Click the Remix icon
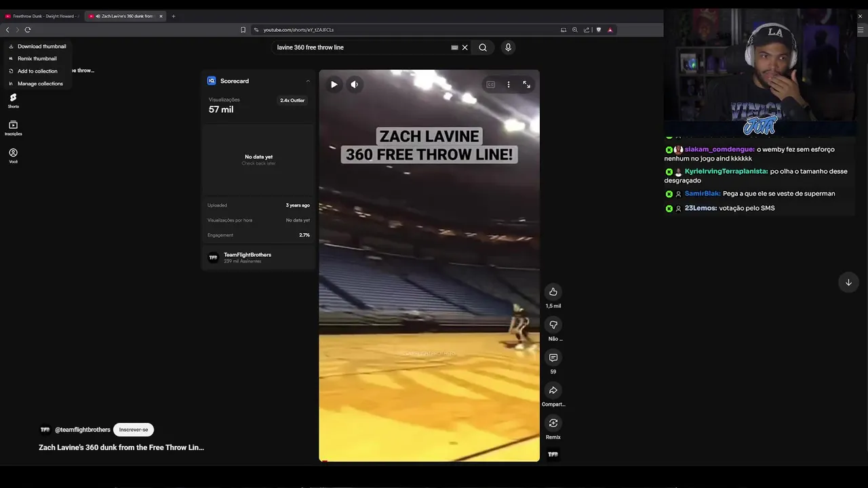Screen dimensions: 868x488 click(553, 423)
